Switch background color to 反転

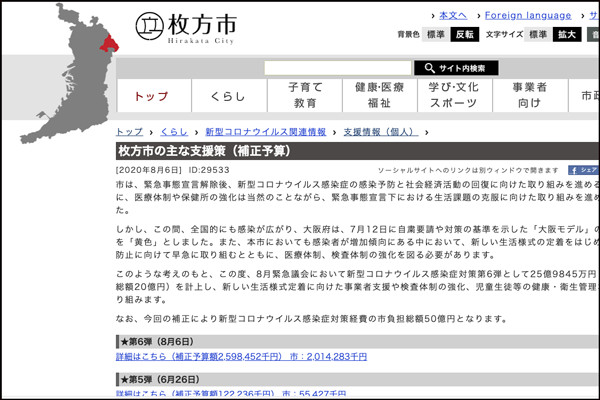click(464, 34)
